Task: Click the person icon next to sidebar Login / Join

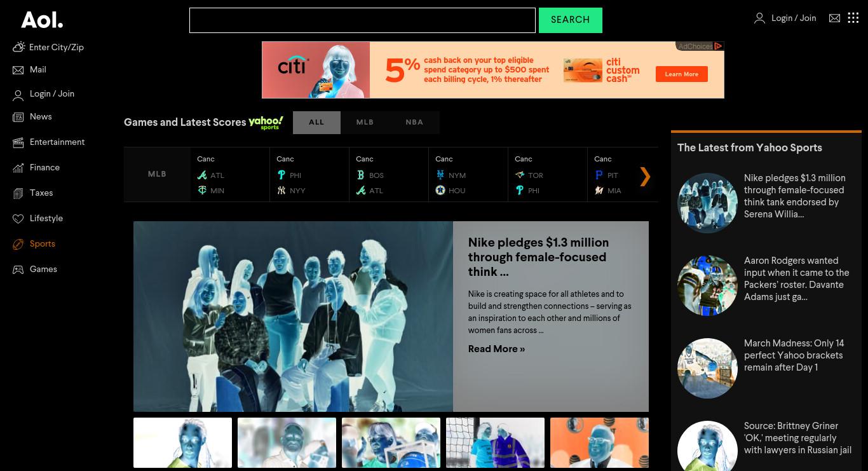Action: 18,95
